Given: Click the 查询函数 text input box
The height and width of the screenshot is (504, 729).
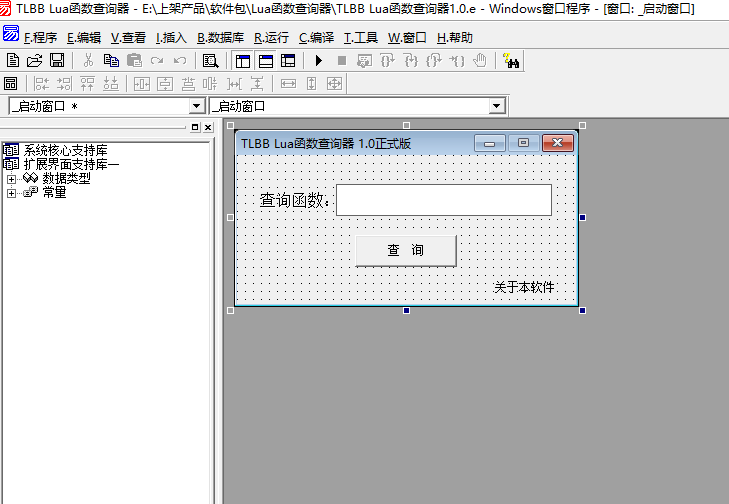Looking at the screenshot, I should [443, 200].
